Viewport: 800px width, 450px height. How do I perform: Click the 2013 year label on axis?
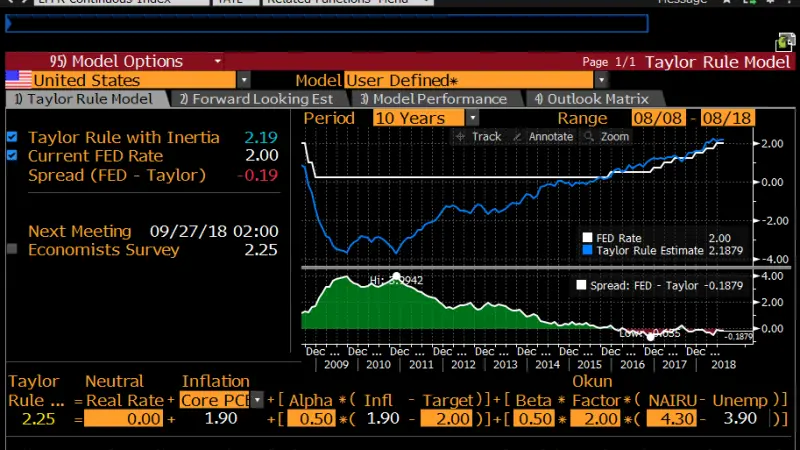505,364
